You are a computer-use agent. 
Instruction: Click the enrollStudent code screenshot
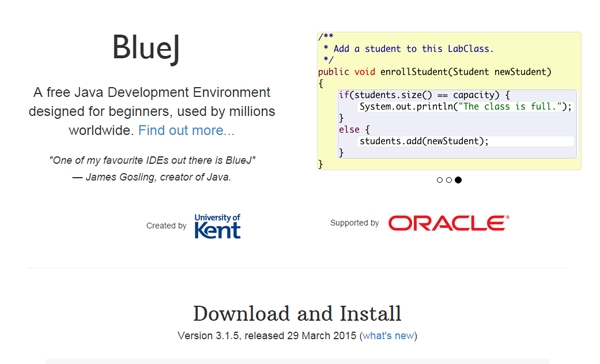pos(449,101)
